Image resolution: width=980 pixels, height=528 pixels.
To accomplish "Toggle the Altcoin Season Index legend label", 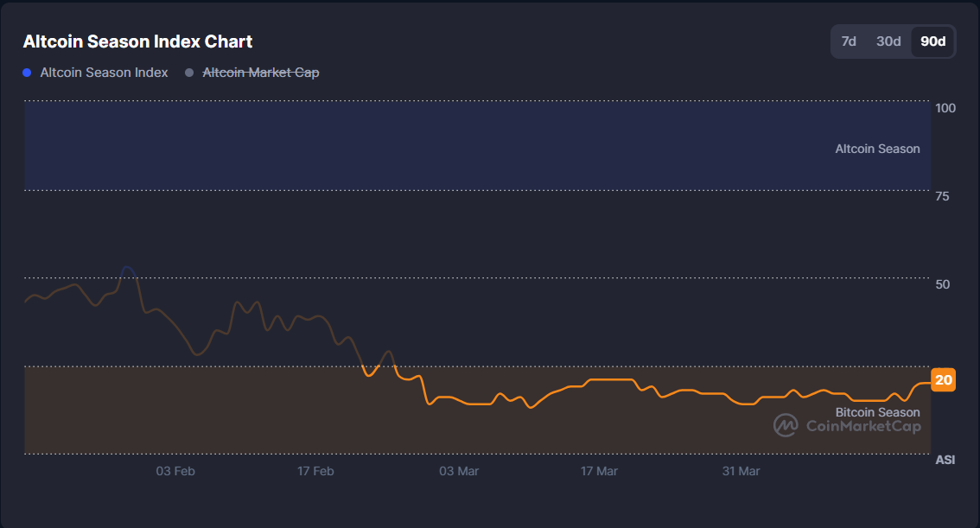I will [x=104, y=73].
